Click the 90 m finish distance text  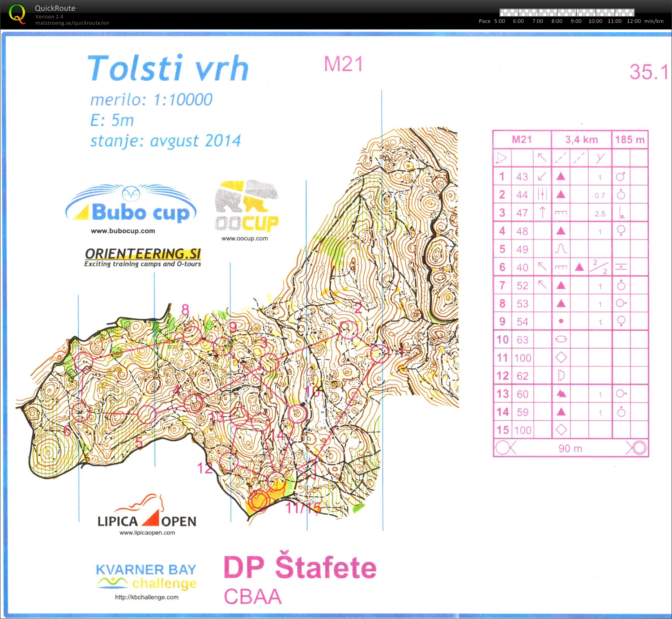570,448
